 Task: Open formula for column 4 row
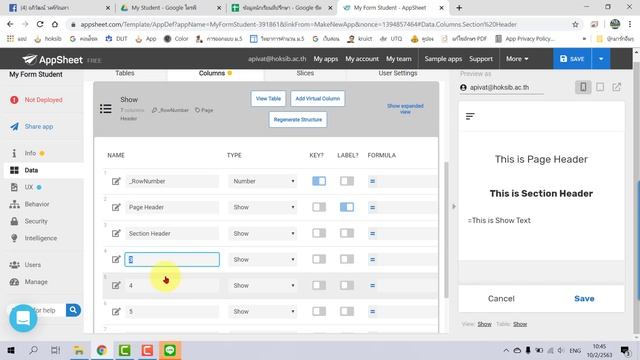(372, 285)
